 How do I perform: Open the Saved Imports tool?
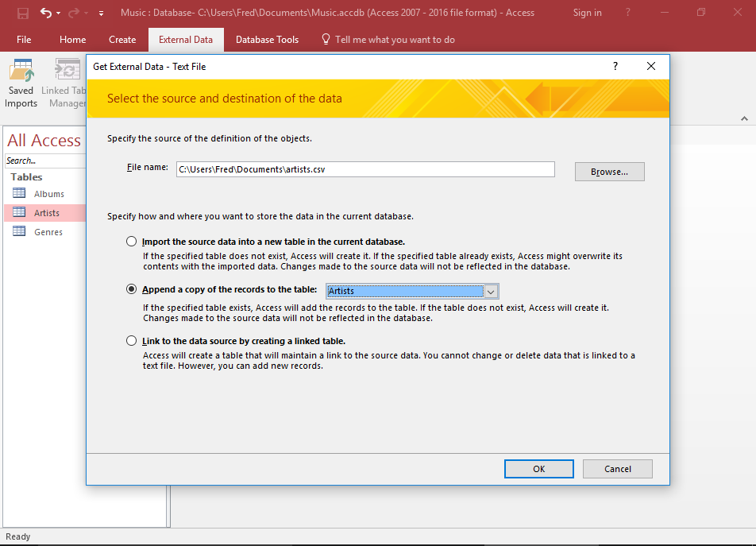tap(21, 83)
